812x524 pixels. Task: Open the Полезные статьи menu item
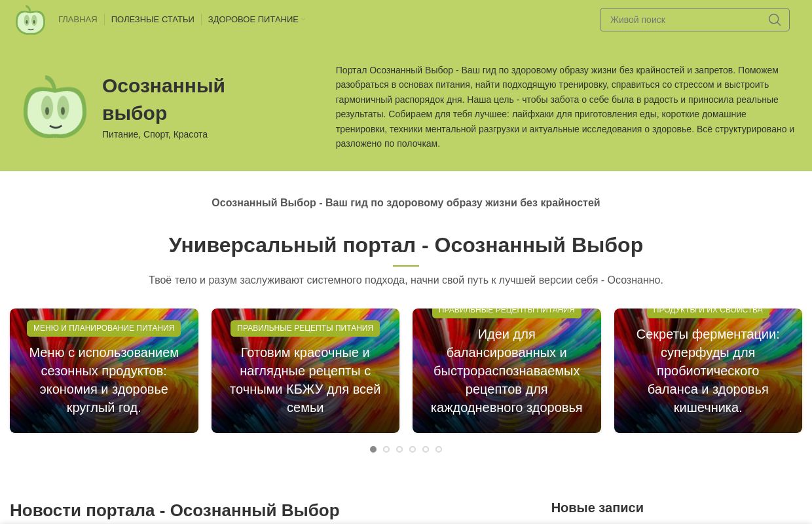153,20
